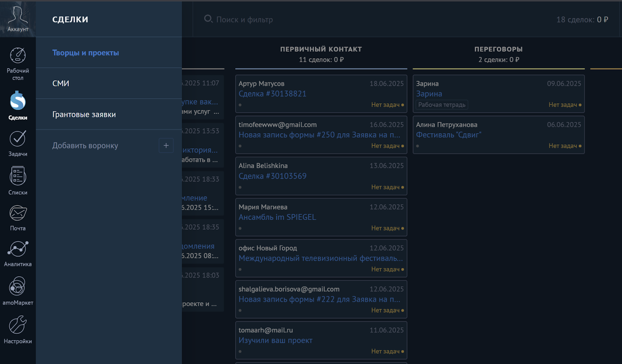The width and height of the screenshot is (622, 364).
Task: Open the Рабочий стол dashboard icon
Action: pyautogui.click(x=17, y=56)
